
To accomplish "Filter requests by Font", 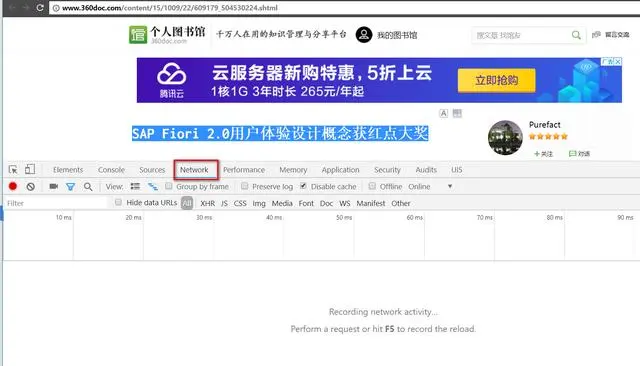I will (x=306, y=203).
